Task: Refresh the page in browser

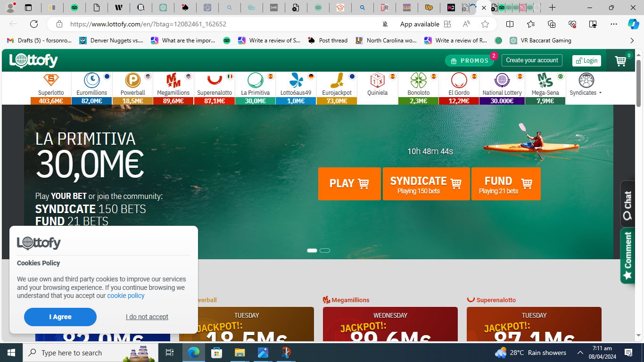Action: point(34,24)
